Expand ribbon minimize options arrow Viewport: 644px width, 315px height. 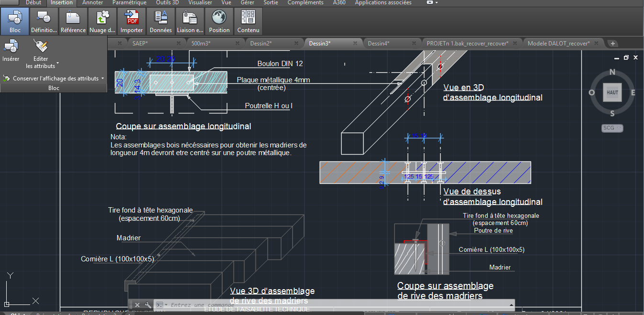pyautogui.click(x=436, y=2)
